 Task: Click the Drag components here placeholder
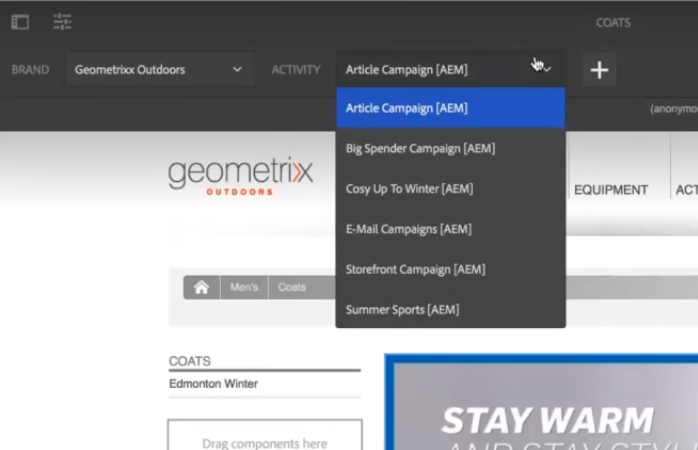[264, 442]
